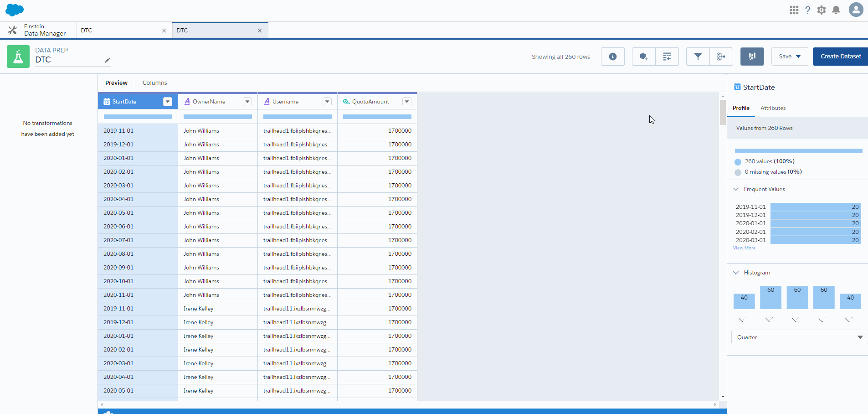Click the formula/tree add toolbar icon
868x414 pixels.
[721, 57]
